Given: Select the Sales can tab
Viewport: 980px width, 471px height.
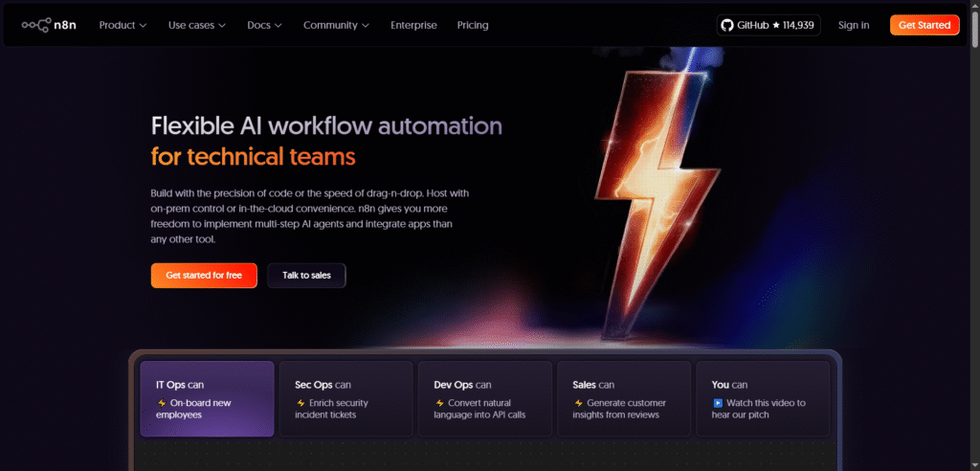Looking at the screenshot, I should tap(624, 398).
